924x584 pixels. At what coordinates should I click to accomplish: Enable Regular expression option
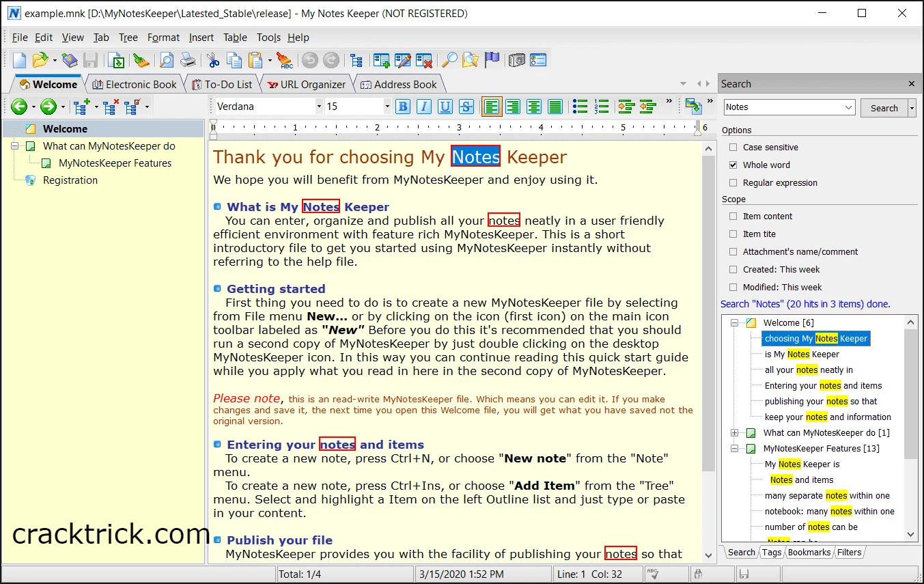coord(733,183)
